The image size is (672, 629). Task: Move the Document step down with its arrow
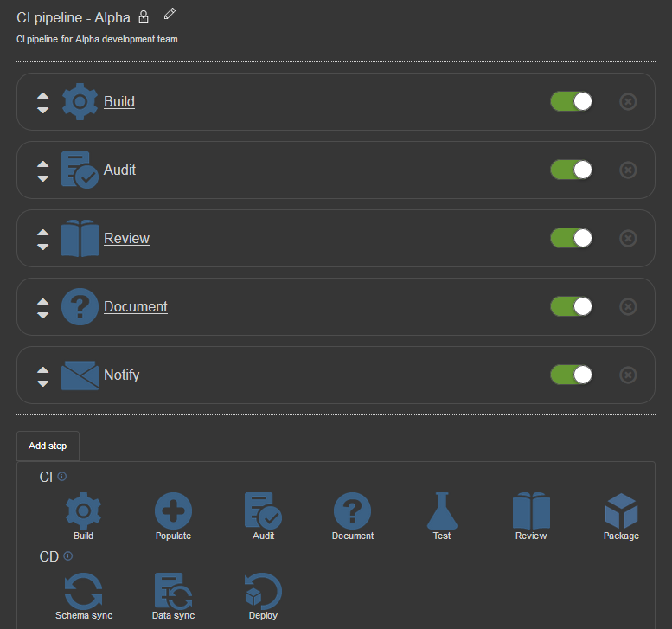[x=43, y=315]
